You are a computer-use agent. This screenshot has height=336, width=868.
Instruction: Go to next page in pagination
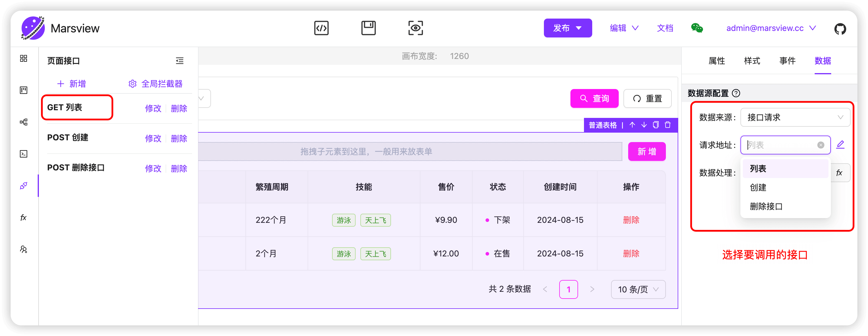click(592, 289)
